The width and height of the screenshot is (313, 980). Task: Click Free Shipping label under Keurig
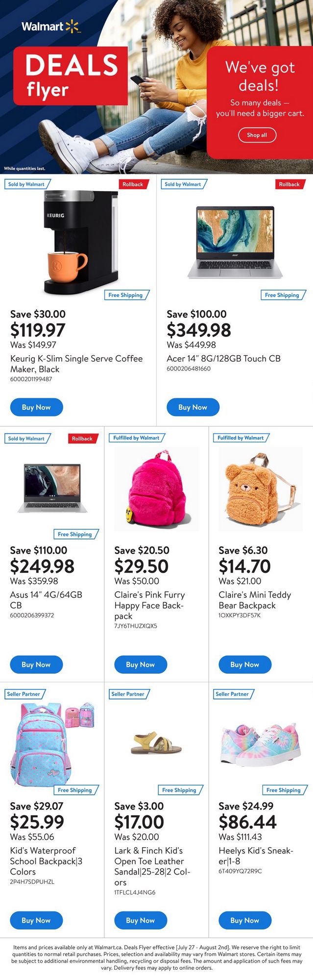click(x=125, y=295)
